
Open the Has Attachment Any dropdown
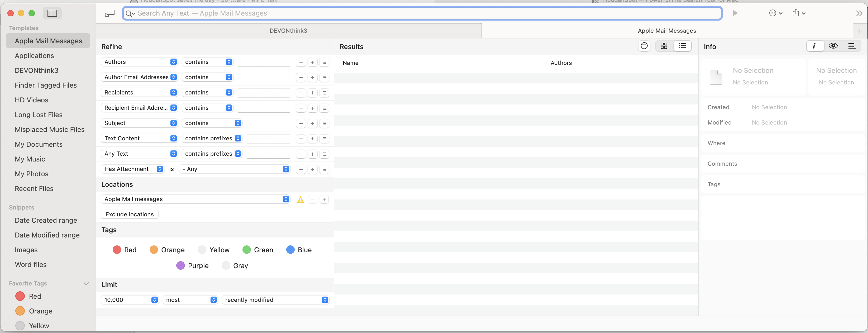pyautogui.click(x=235, y=169)
